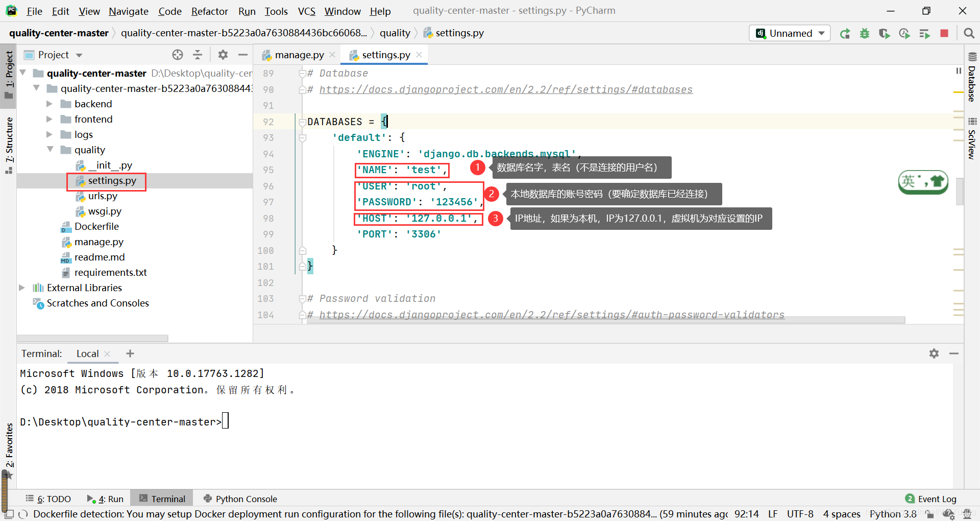This screenshot has height=521, width=980.
Task: Hide the Project panel with the minus icon
Action: [243, 55]
